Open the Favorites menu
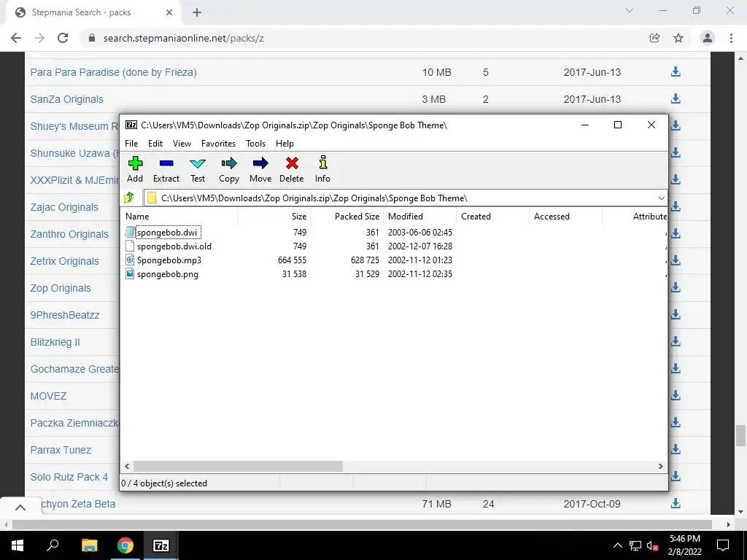 pyautogui.click(x=218, y=144)
